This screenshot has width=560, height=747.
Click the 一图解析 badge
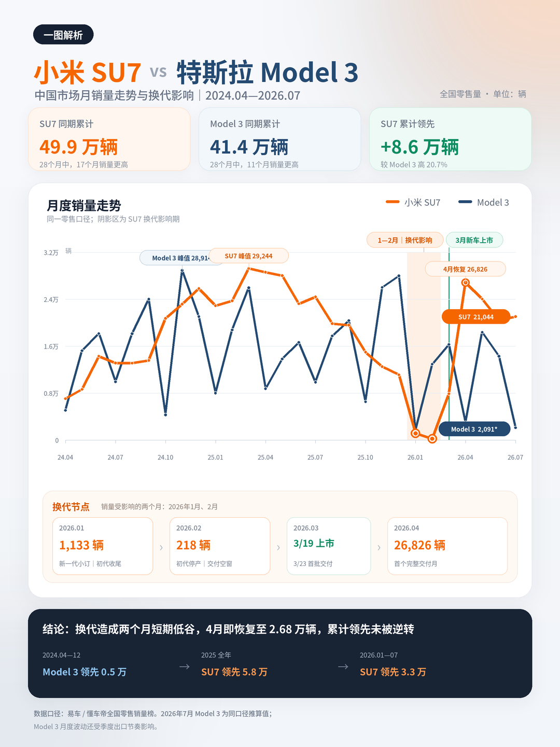[x=63, y=35]
